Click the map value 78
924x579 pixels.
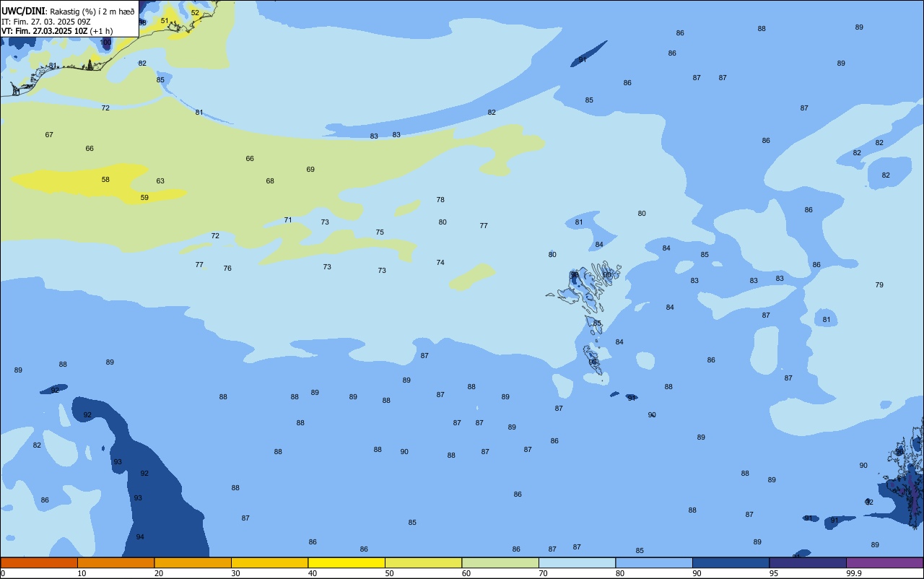(440, 200)
